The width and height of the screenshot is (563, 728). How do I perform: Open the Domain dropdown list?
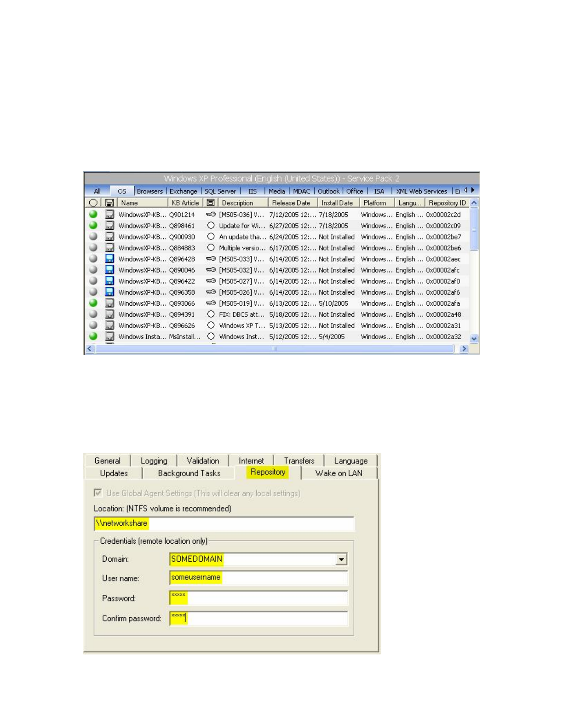click(341, 559)
